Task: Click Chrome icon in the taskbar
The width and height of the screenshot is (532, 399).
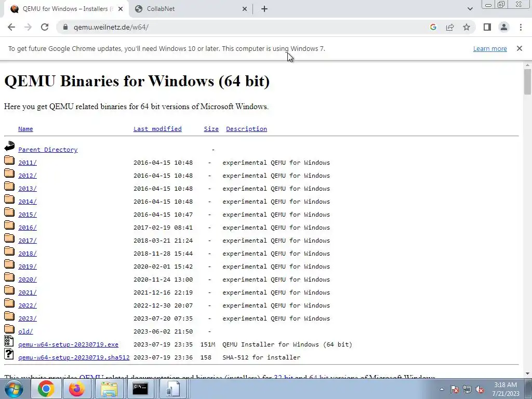Action: pyautogui.click(x=46, y=389)
